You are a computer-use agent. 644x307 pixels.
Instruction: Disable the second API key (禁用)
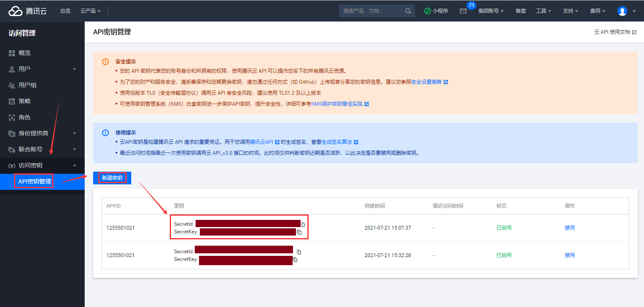click(569, 255)
